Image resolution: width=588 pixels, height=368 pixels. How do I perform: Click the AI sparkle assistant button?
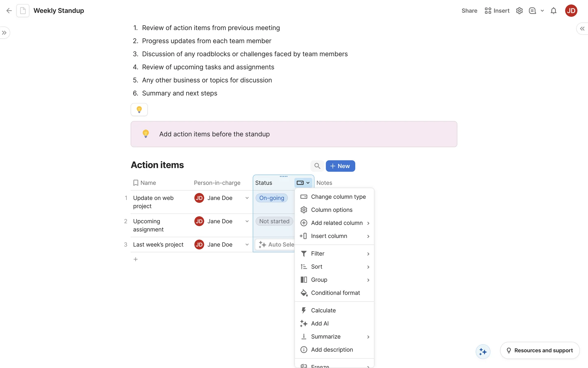(x=483, y=351)
